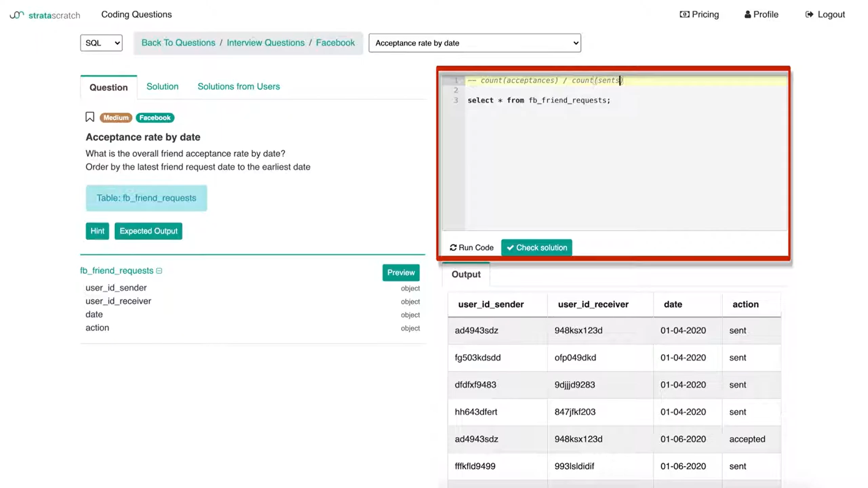Open the Solutions from Users tab

[238, 86]
